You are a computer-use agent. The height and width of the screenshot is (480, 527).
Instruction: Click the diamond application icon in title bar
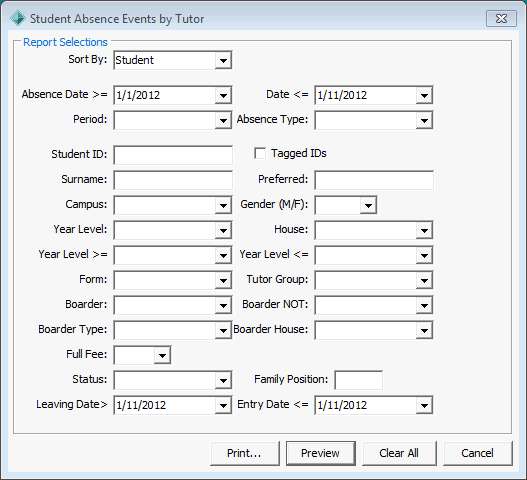tap(17, 18)
